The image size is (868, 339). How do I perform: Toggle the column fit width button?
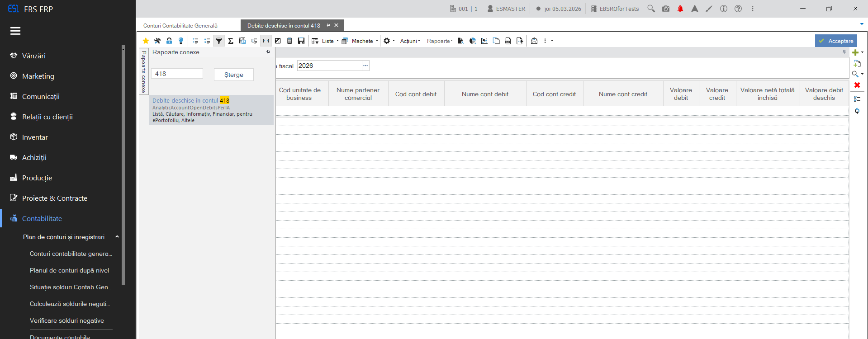pyautogui.click(x=266, y=41)
